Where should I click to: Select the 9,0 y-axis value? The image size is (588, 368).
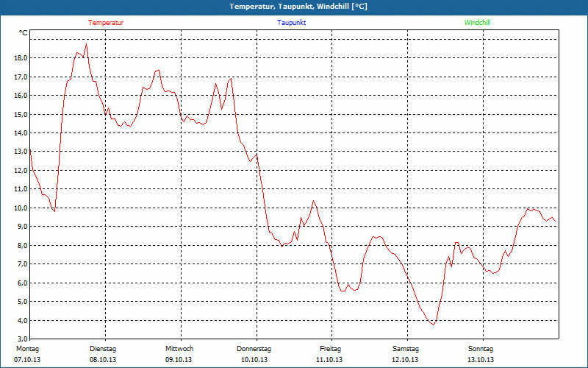(22, 227)
